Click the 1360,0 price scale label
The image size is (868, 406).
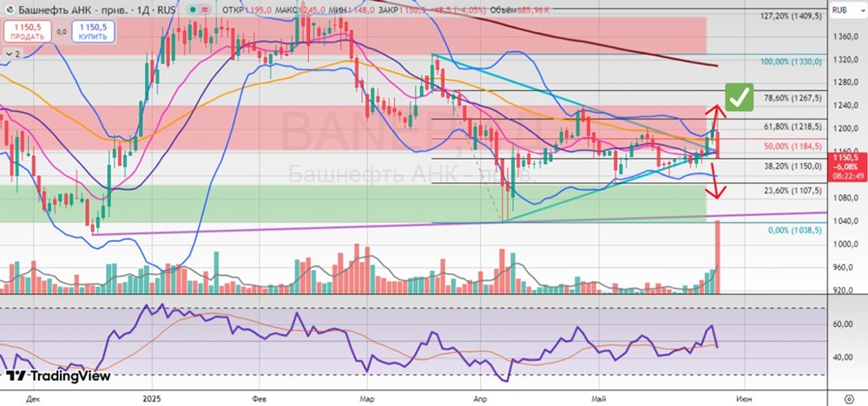click(845, 37)
